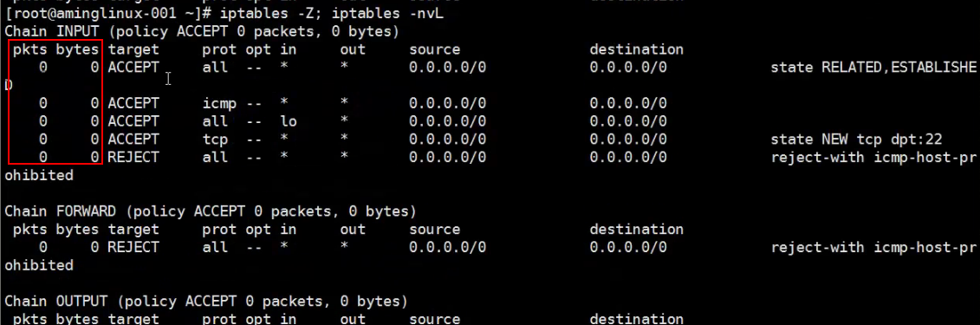The image size is (980, 325).
Task: Click destination 0.0.0.0/0 in tcp row
Action: point(628,140)
